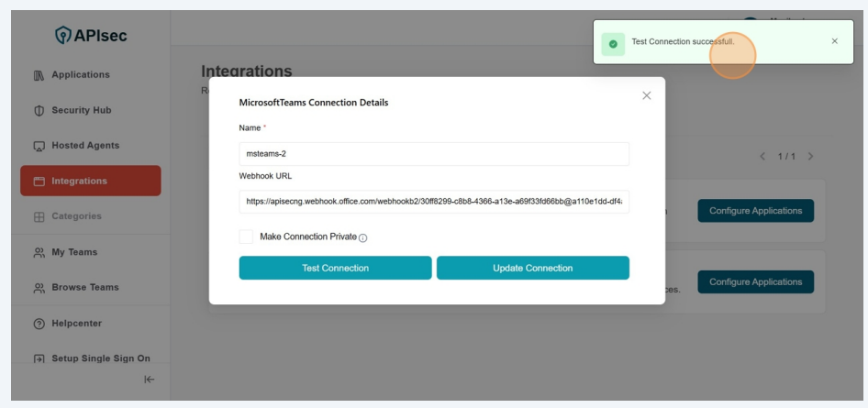
Task: Collapse the sidebar with the arrow icon
Action: point(150,380)
